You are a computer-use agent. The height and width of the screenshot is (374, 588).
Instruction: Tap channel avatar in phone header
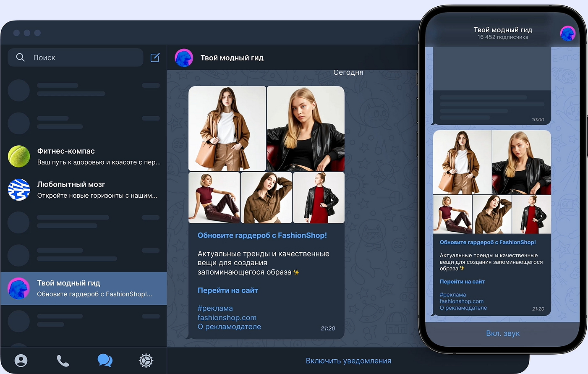[567, 34]
